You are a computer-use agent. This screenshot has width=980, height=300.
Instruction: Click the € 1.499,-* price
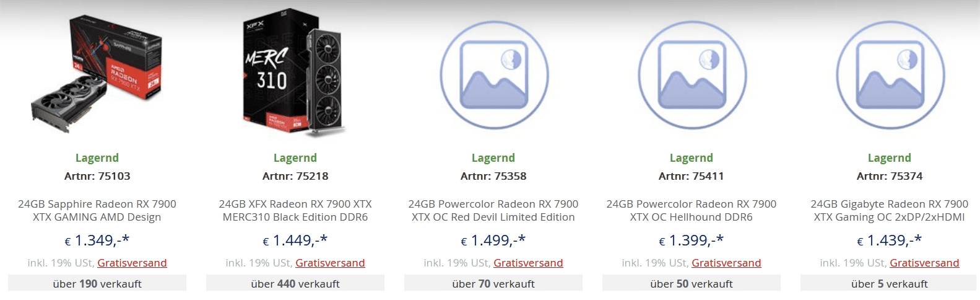click(x=493, y=240)
